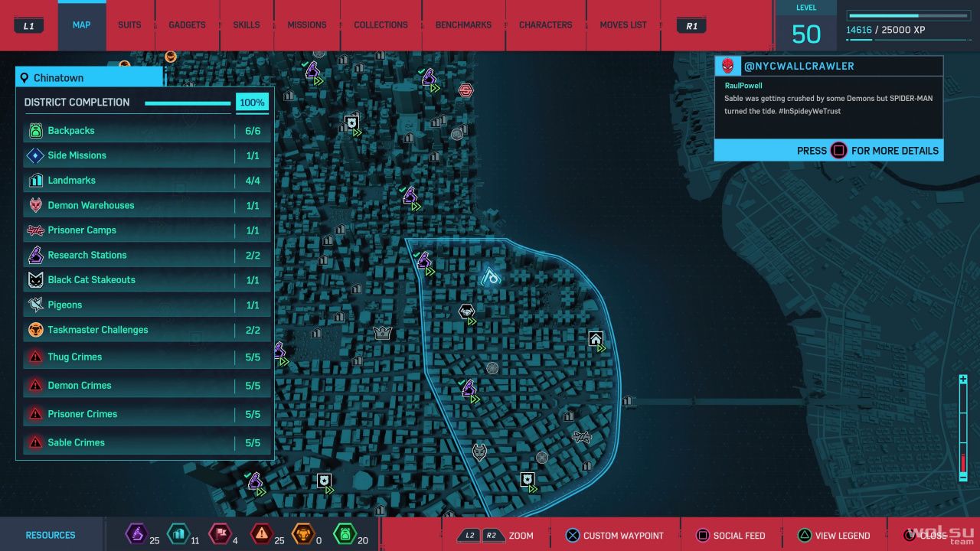Click the 100% completion value
The width and height of the screenshot is (980, 551).
tap(253, 103)
